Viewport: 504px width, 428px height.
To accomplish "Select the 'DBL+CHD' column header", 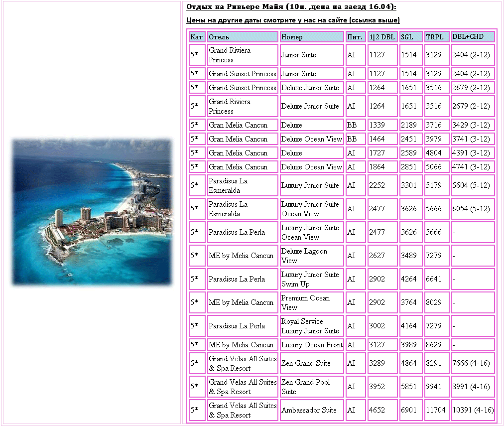I will [x=473, y=37].
